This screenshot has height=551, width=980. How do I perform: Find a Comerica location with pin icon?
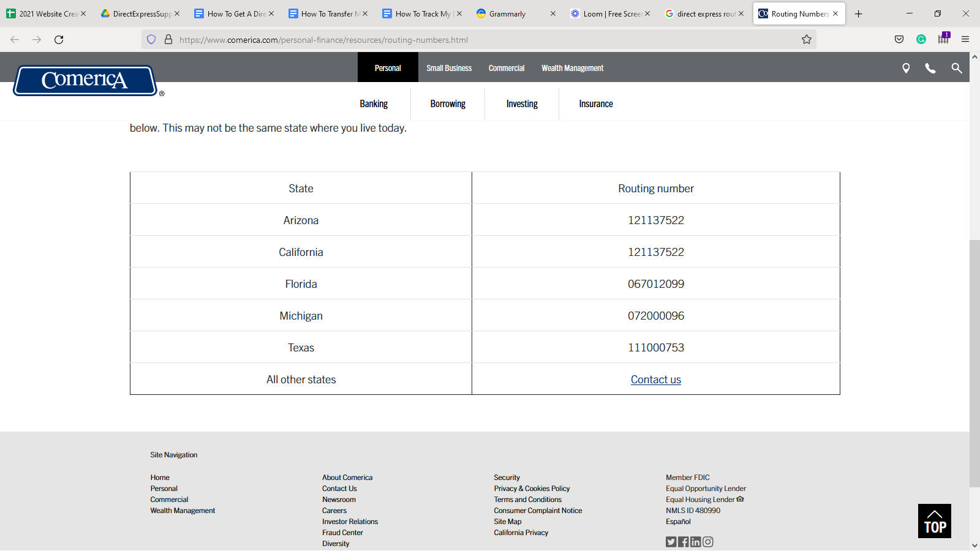coord(906,69)
